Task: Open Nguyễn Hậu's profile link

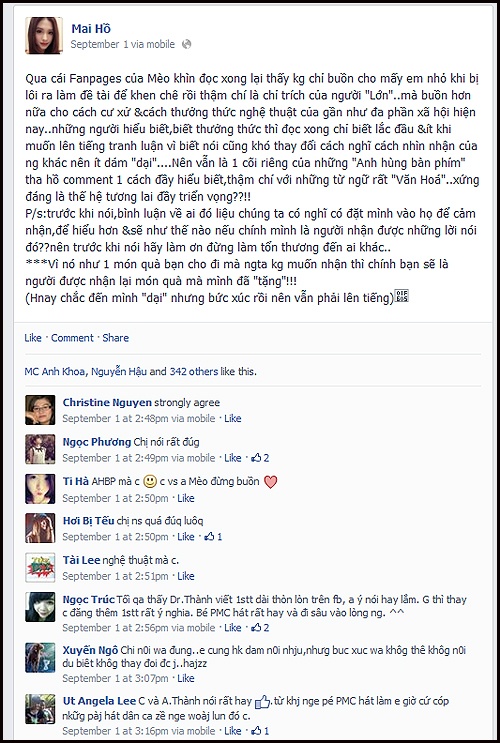Action: point(118,372)
